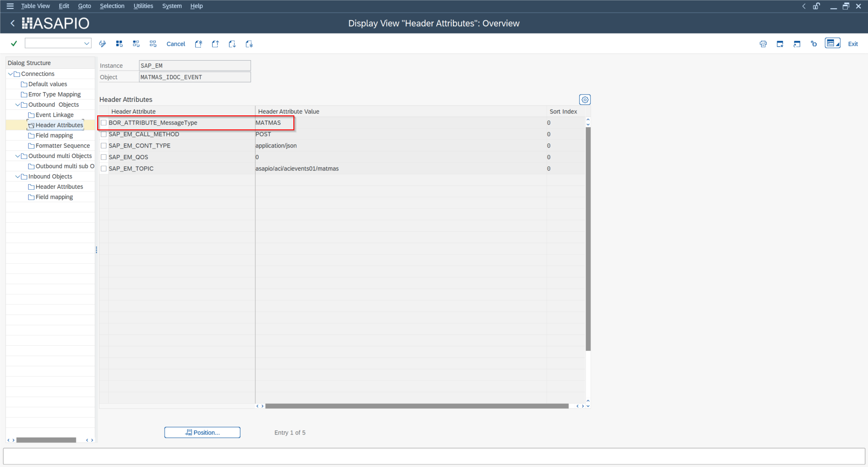Collapse the Connections tree node
This screenshot has width=868, height=467.
coord(10,74)
